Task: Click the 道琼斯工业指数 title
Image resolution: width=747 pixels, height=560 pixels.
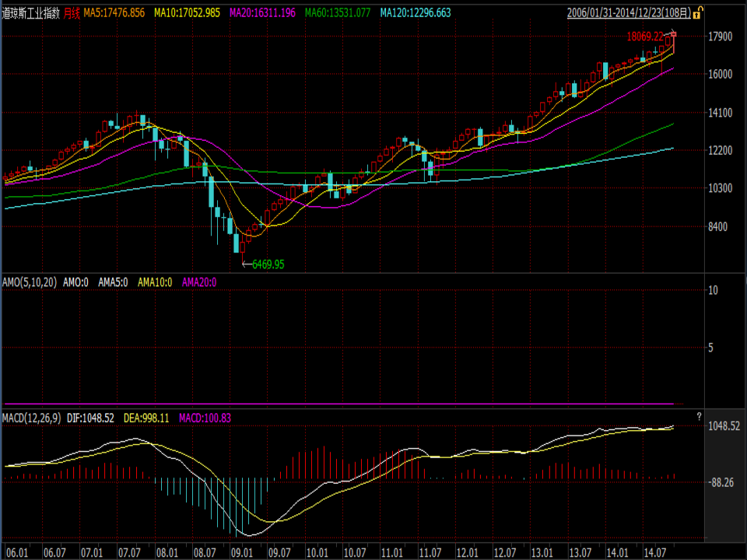Action: 31,13
